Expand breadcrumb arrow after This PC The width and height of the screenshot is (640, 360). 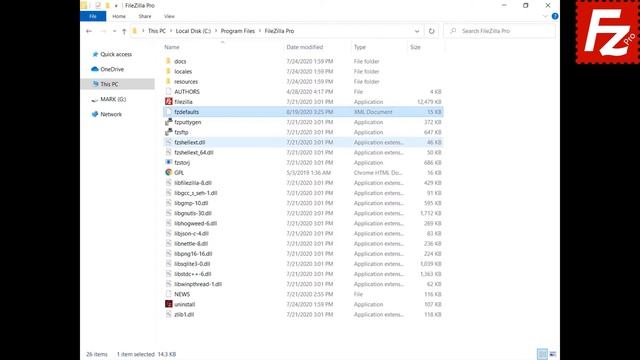click(171, 31)
